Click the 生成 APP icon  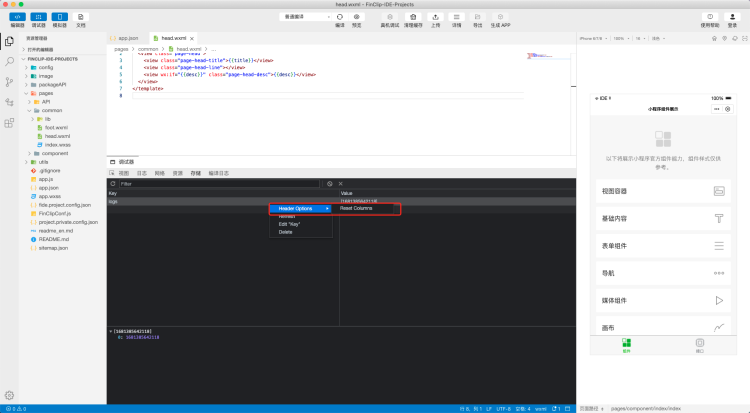(x=500, y=17)
